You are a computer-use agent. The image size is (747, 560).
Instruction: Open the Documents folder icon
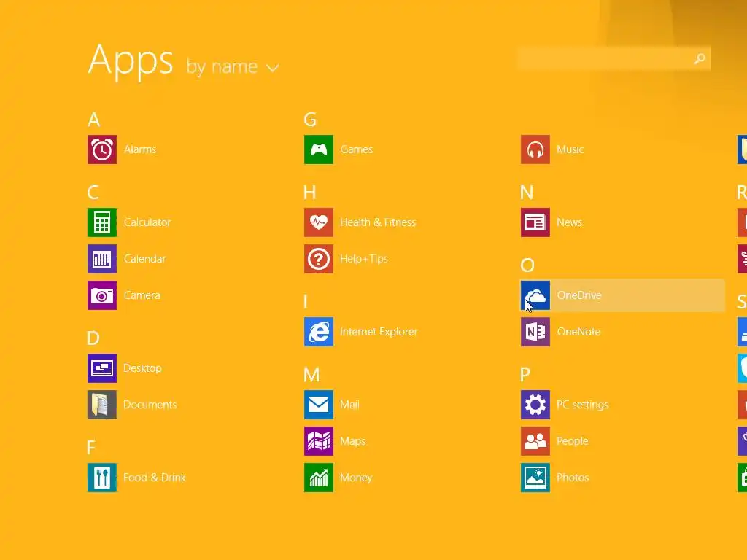pyautogui.click(x=102, y=405)
